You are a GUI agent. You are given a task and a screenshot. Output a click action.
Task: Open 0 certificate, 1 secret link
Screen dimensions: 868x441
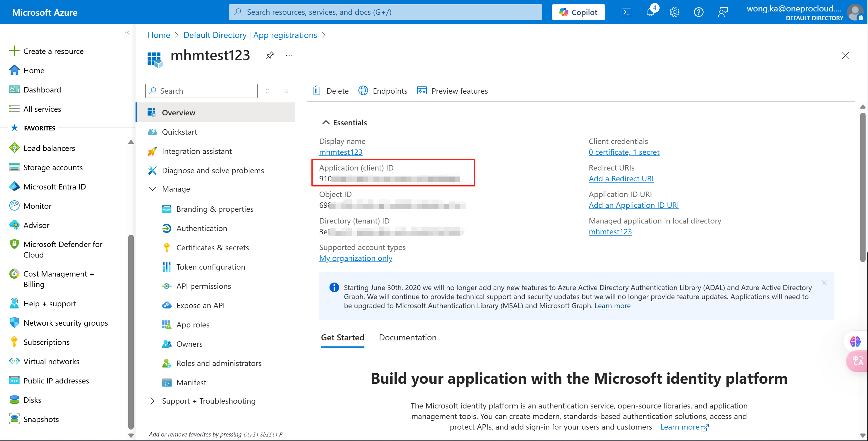coord(624,152)
